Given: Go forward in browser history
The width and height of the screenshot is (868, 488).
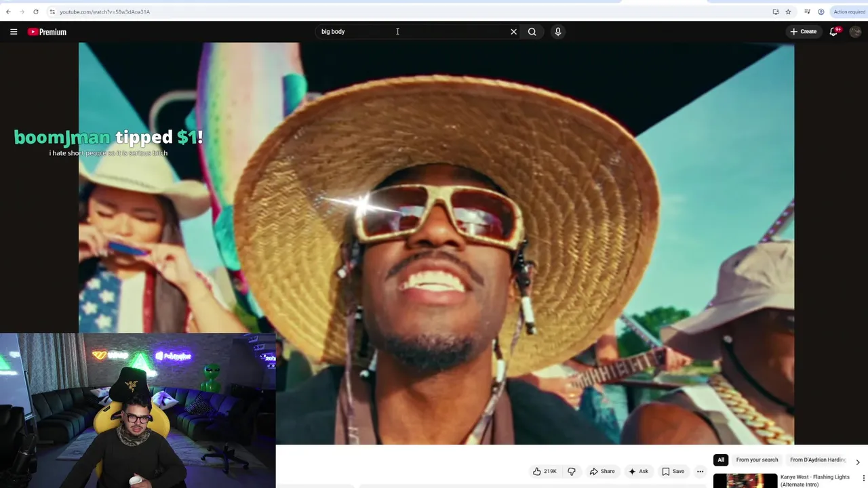Looking at the screenshot, I should click(x=22, y=12).
